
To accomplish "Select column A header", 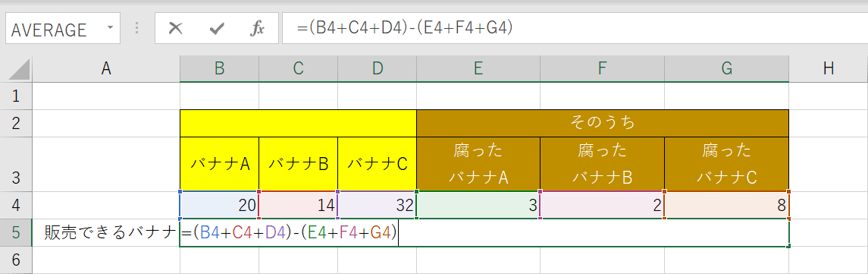I will coord(105,68).
